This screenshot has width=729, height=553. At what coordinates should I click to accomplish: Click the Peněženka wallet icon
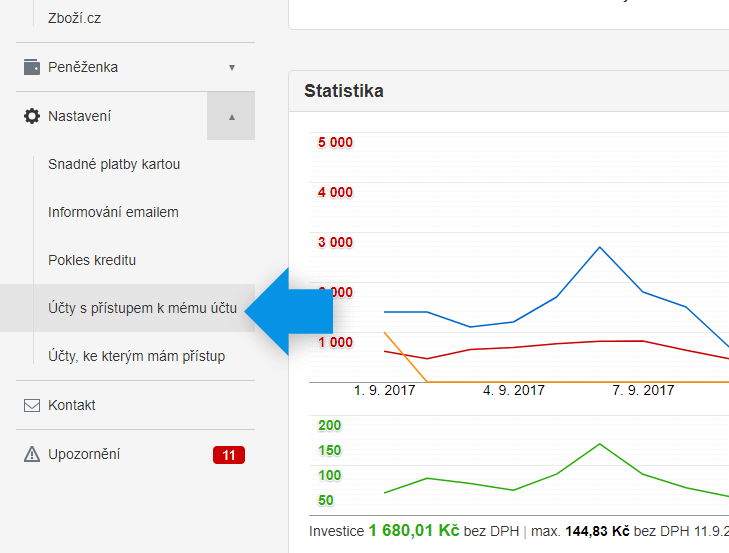point(32,67)
